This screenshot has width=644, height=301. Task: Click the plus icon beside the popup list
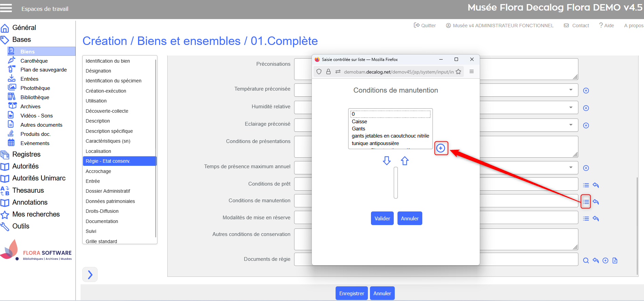[x=441, y=148]
